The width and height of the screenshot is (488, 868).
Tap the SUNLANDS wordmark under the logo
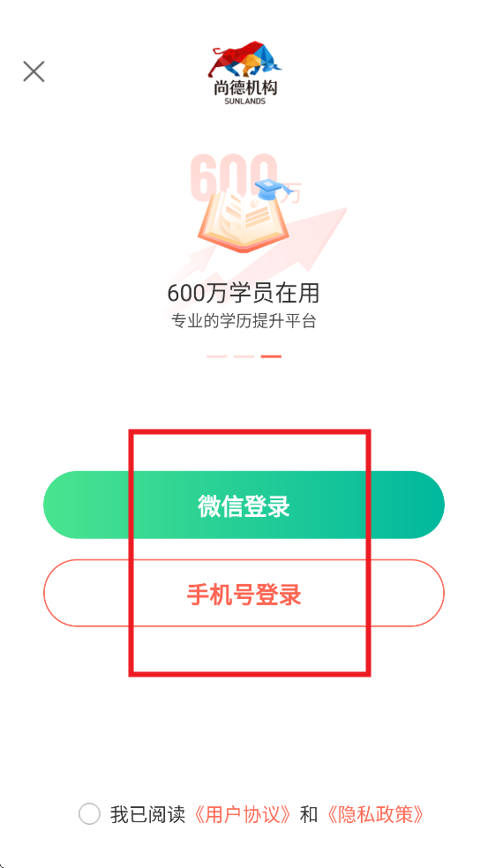click(x=244, y=101)
